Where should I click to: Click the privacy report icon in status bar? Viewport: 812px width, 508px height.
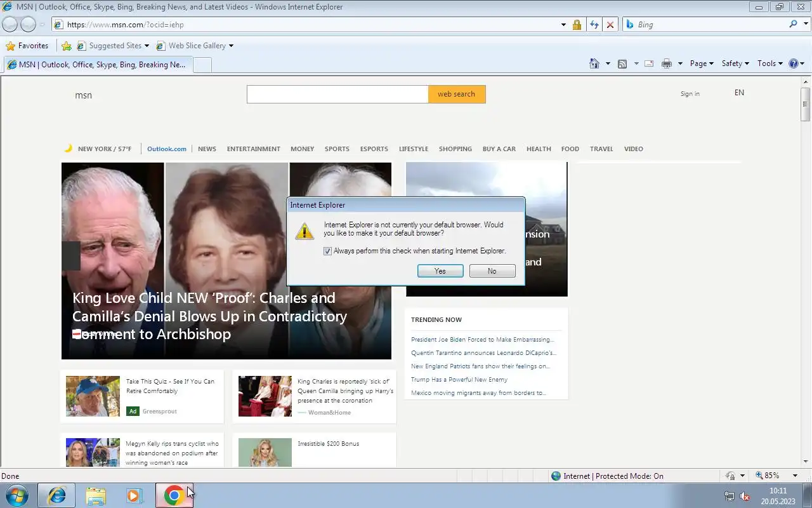tap(730, 476)
